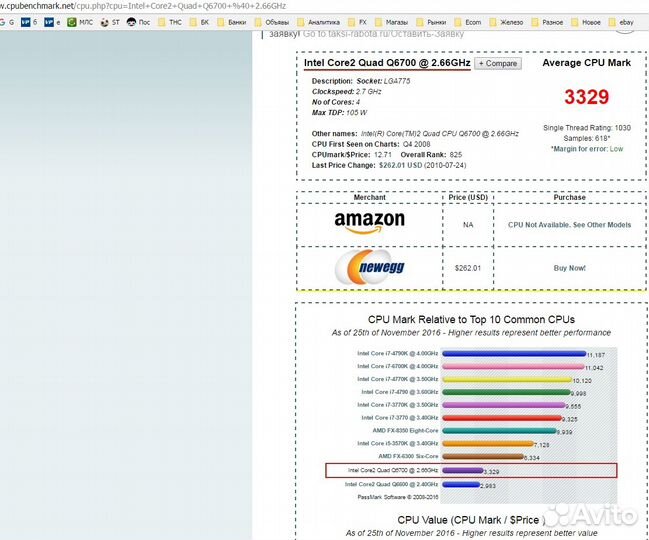Open the МЛС bookmark
Screen dimensions: 649x540
[x=80, y=22]
